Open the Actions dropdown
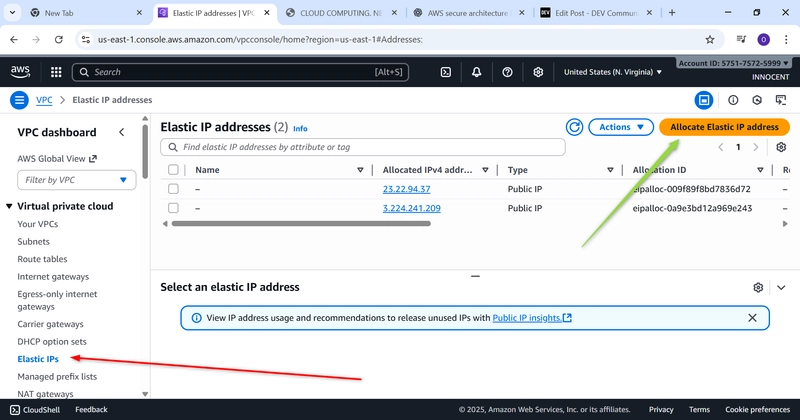 pyautogui.click(x=621, y=127)
